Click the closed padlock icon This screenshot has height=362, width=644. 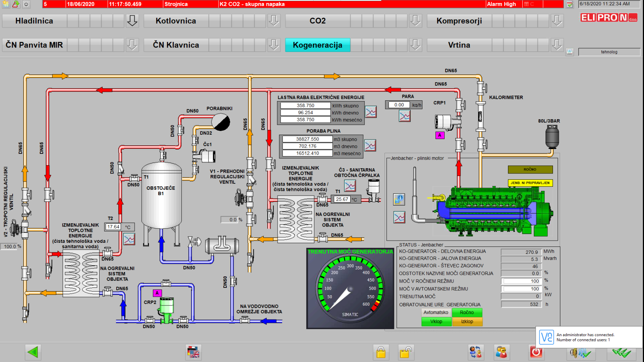click(x=381, y=352)
